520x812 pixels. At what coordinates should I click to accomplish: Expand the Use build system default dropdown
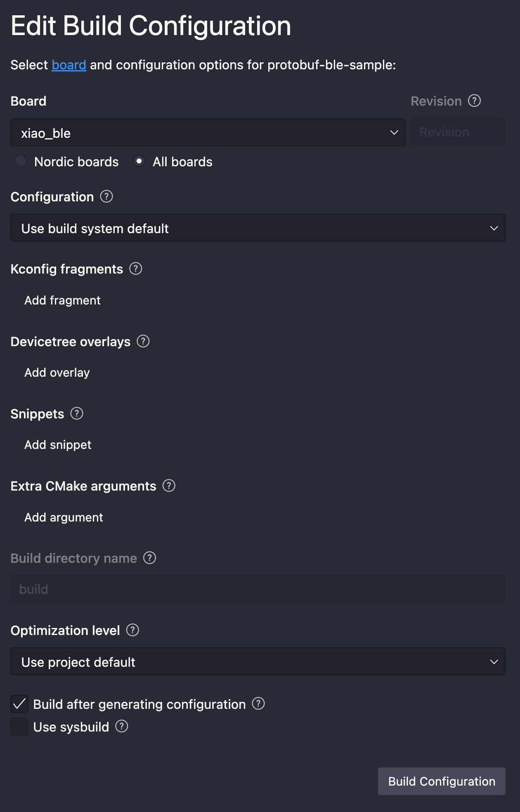tap(258, 228)
